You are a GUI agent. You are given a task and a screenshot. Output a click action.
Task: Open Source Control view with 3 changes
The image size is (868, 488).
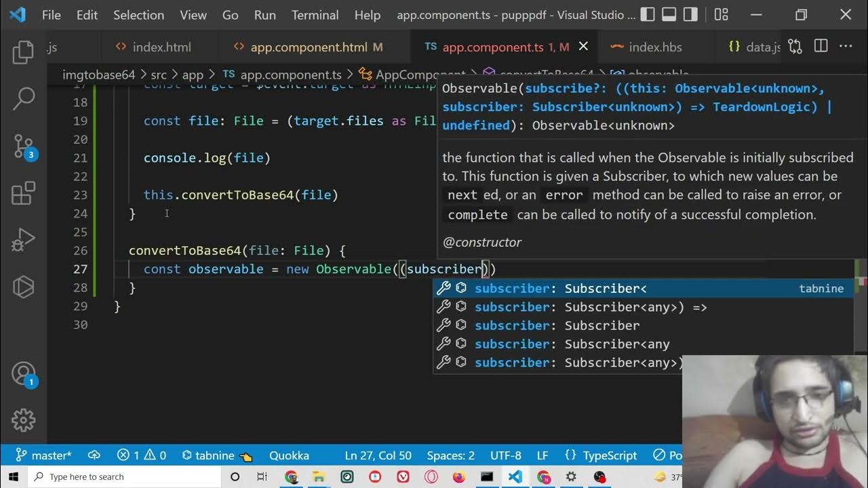point(23,146)
